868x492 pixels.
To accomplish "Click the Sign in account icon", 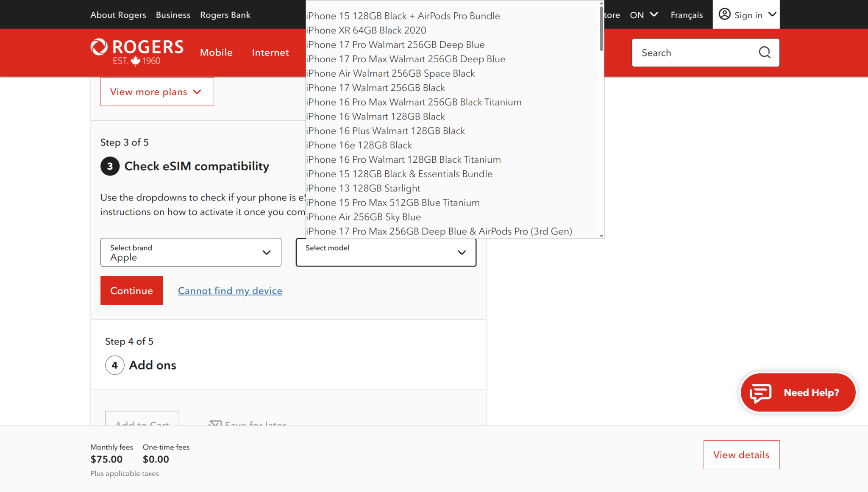I will point(724,14).
